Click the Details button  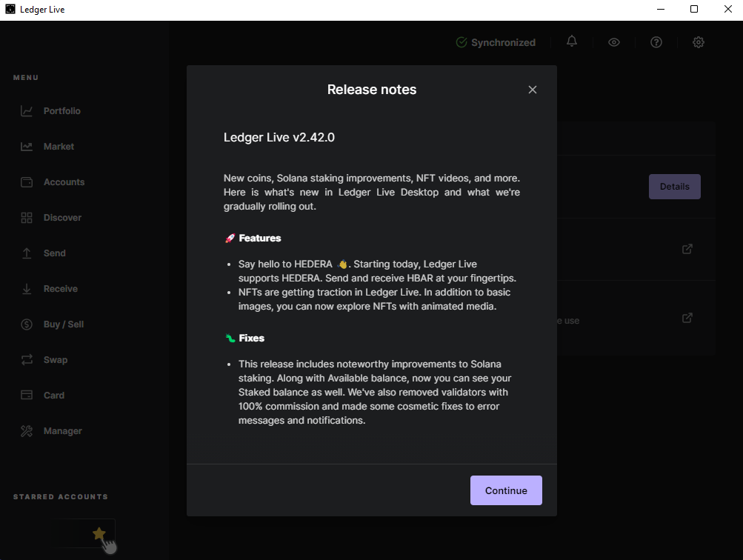(674, 187)
